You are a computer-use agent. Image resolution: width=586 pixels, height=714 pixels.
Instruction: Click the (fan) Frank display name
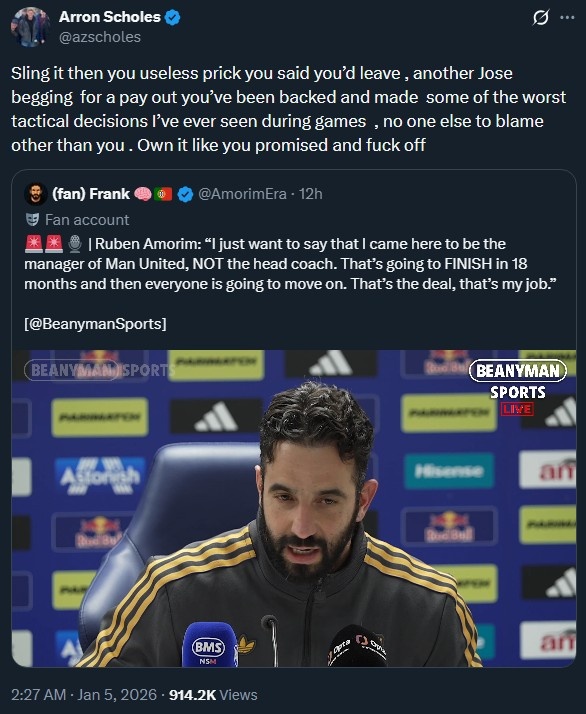[x=91, y=194]
